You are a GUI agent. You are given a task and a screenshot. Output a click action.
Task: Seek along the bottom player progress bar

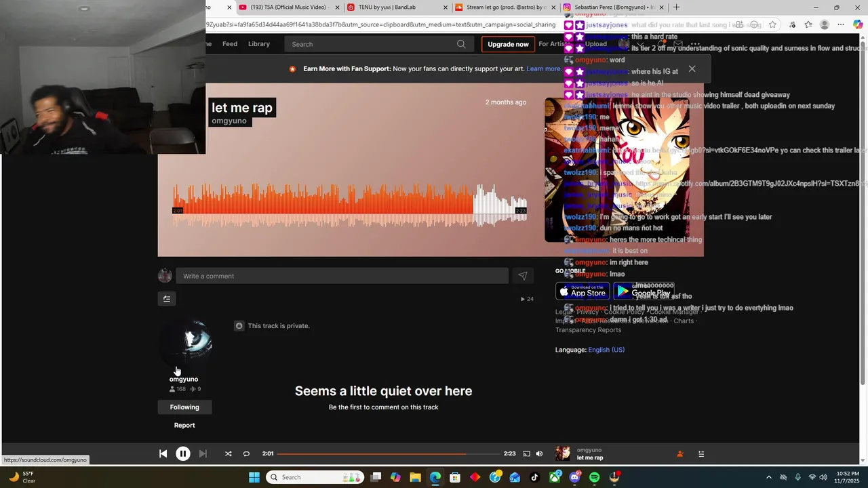389,454
